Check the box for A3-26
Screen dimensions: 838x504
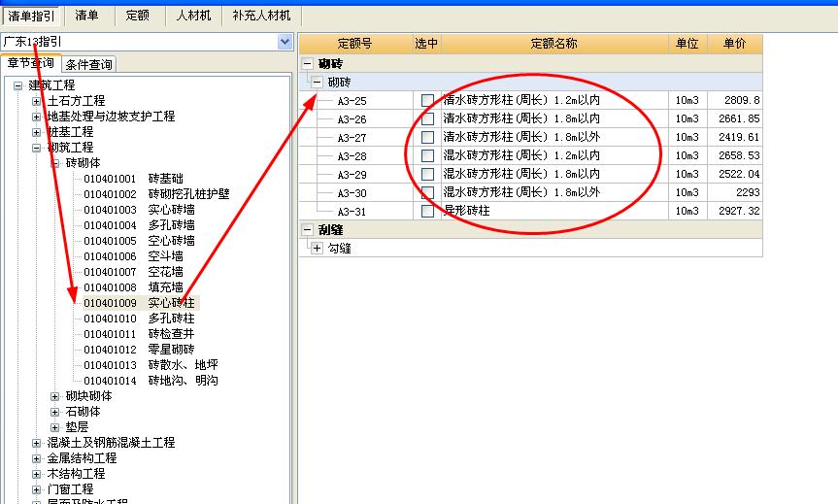[x=427, y=118]
